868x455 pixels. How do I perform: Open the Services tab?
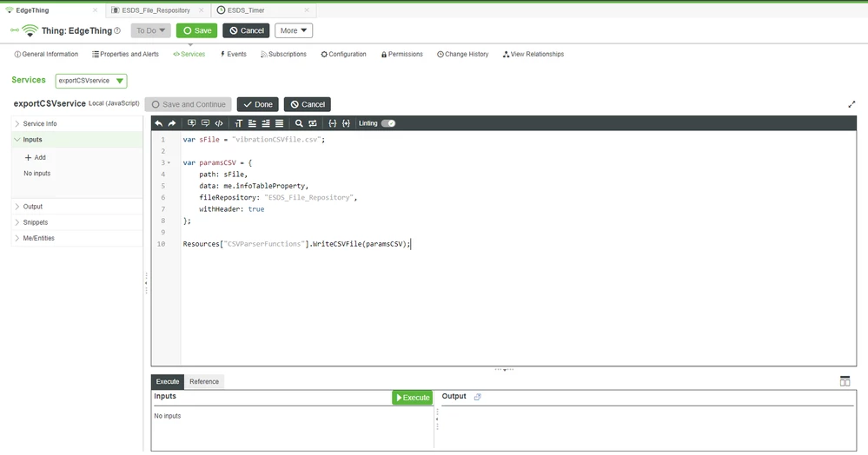pos(189,54)
